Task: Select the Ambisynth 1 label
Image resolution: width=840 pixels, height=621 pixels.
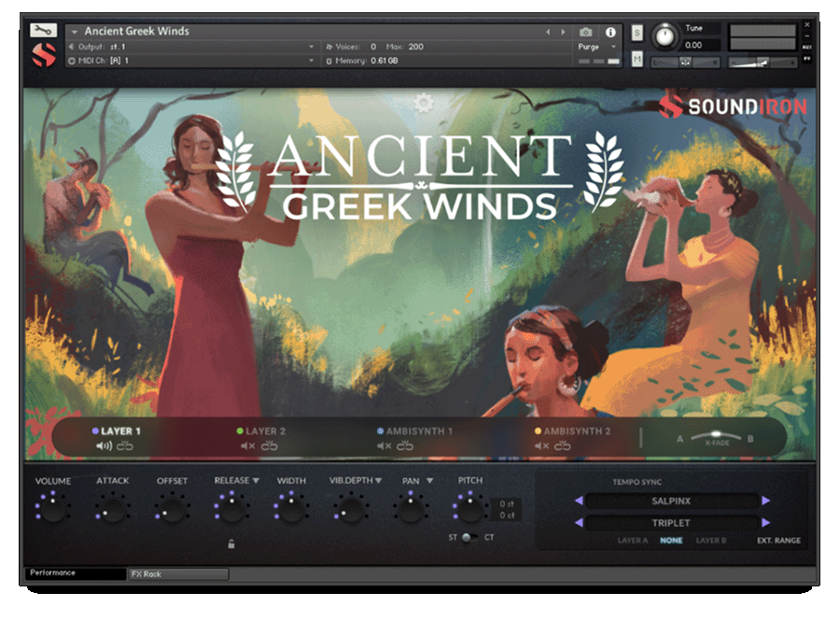Action: (419, 431)
